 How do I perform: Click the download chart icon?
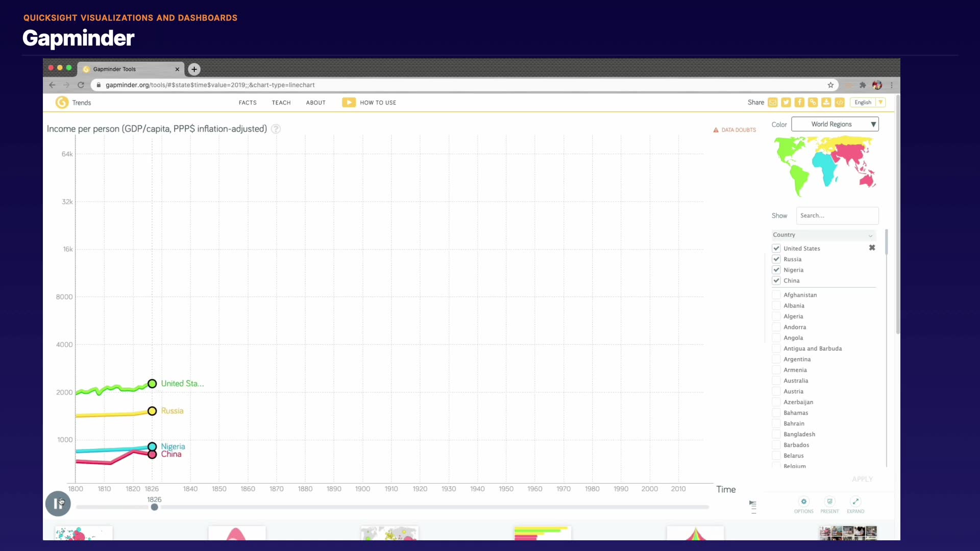(x=826, y=103)
